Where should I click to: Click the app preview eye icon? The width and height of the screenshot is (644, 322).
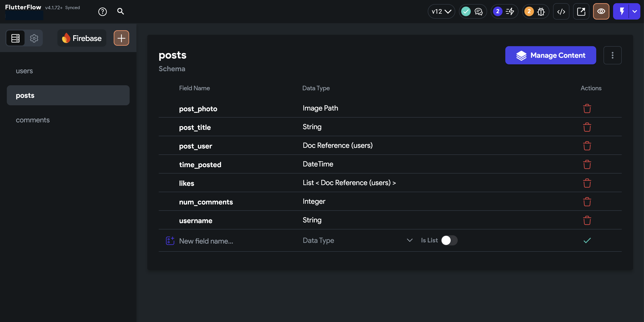(x=601, y=11)
